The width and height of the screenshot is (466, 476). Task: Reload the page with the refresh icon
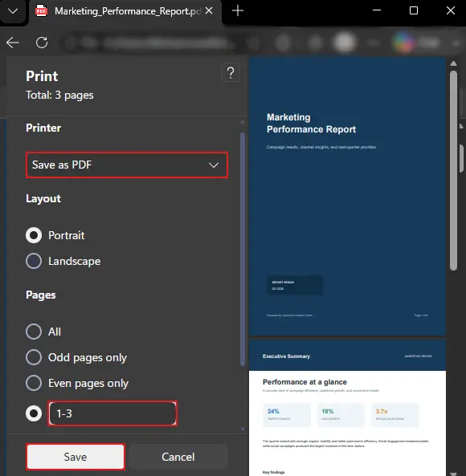pos(42,43)
